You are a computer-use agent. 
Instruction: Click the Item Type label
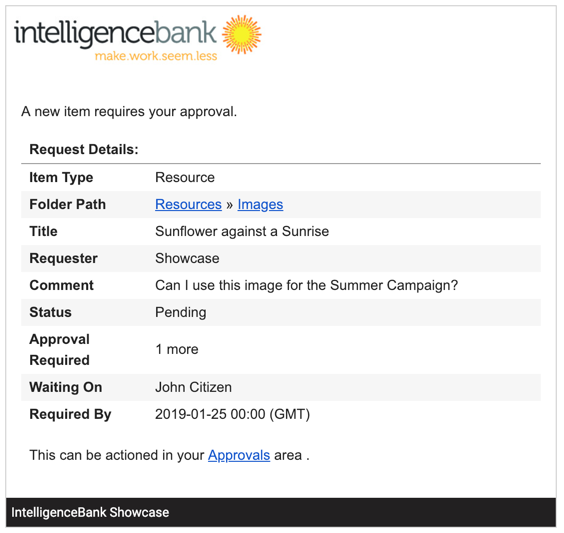click(61, 177)
